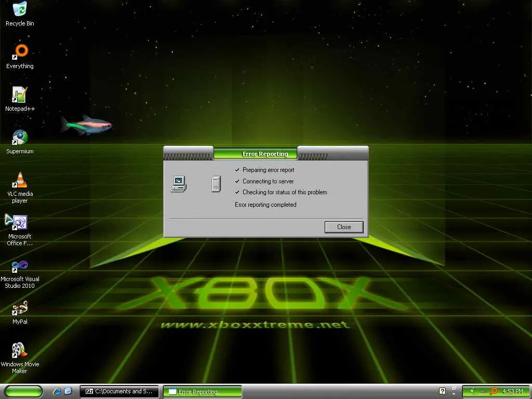The image size is (532, 399).
Task: Click the second Quick Launch icon beside Internet Explorer
Action: point(68,391)
